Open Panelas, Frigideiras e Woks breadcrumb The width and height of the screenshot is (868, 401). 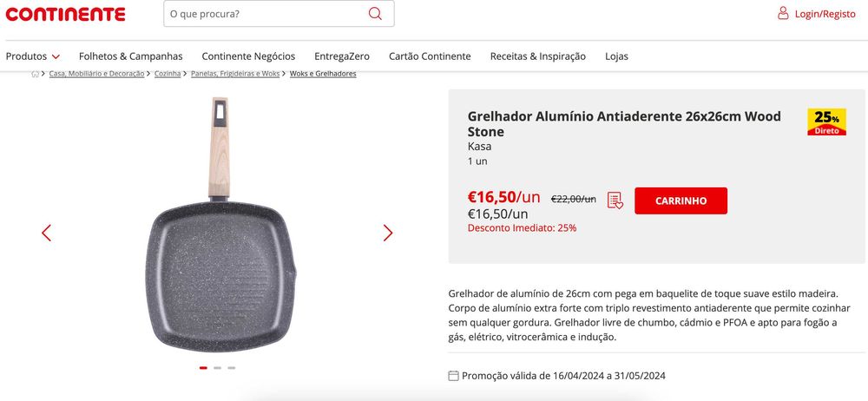click(235, 74)
